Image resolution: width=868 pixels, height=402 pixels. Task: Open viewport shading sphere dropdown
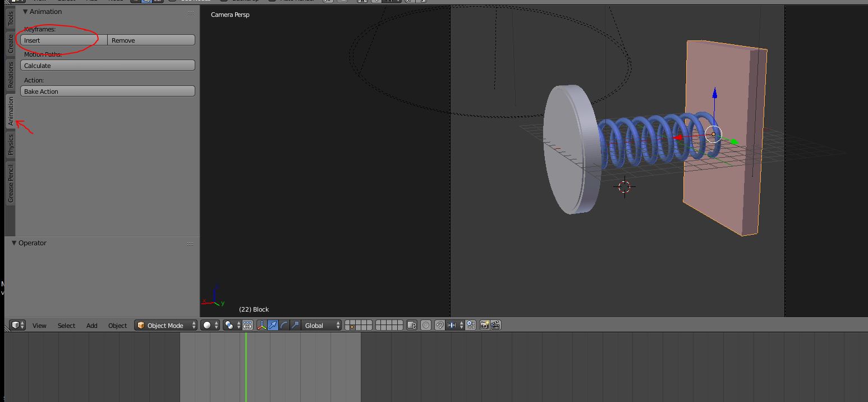[x=210, y=326]
